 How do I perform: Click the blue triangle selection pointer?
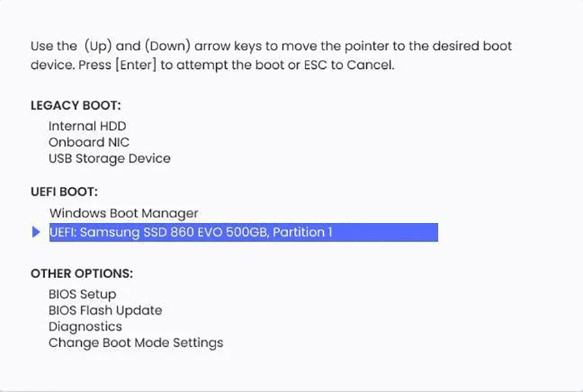click(x=37, y=232)
